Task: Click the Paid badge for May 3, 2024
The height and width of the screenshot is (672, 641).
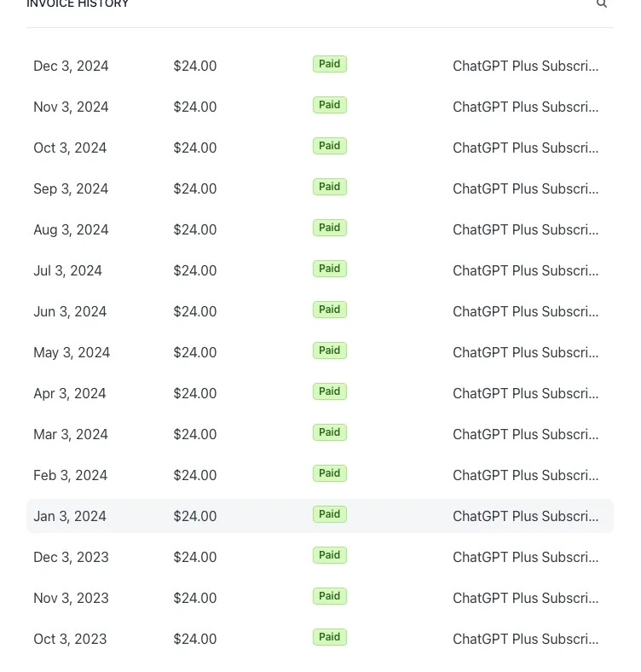Action: [x=330, y=350]
